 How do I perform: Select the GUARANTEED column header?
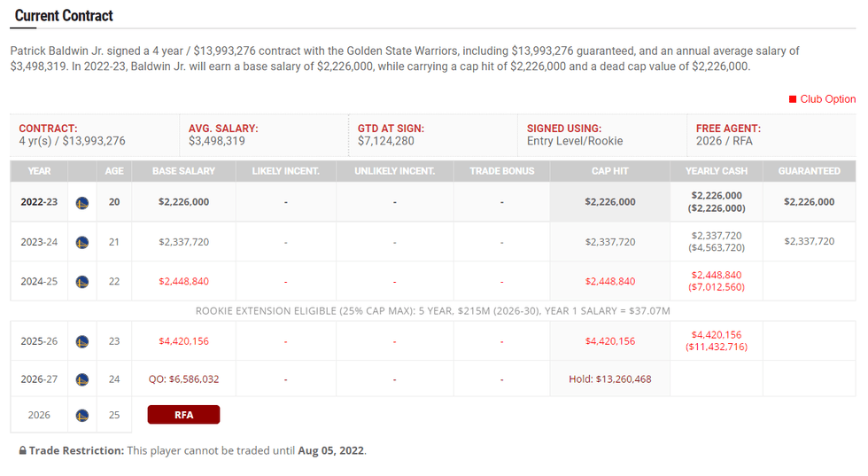coord(810,171)
